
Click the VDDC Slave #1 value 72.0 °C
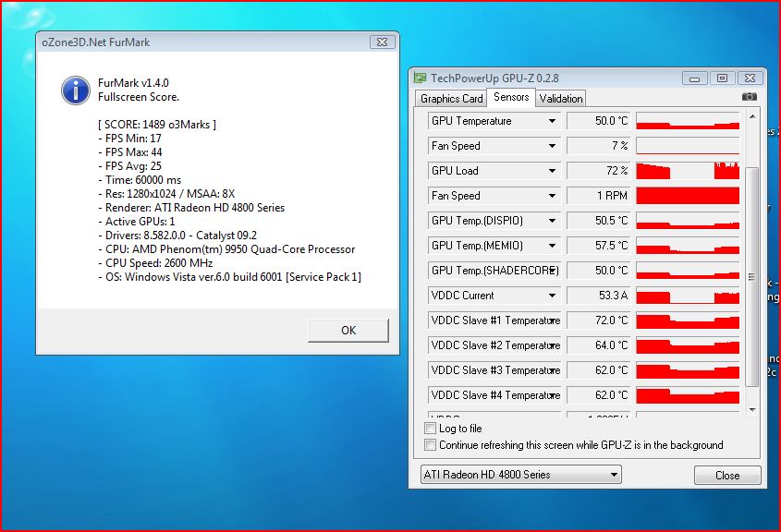[599, 320]
